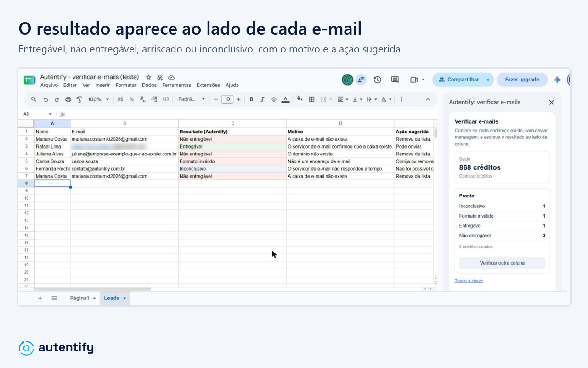Toggle Bold formatting
The image size is (588, 368).
pos(251,99)
